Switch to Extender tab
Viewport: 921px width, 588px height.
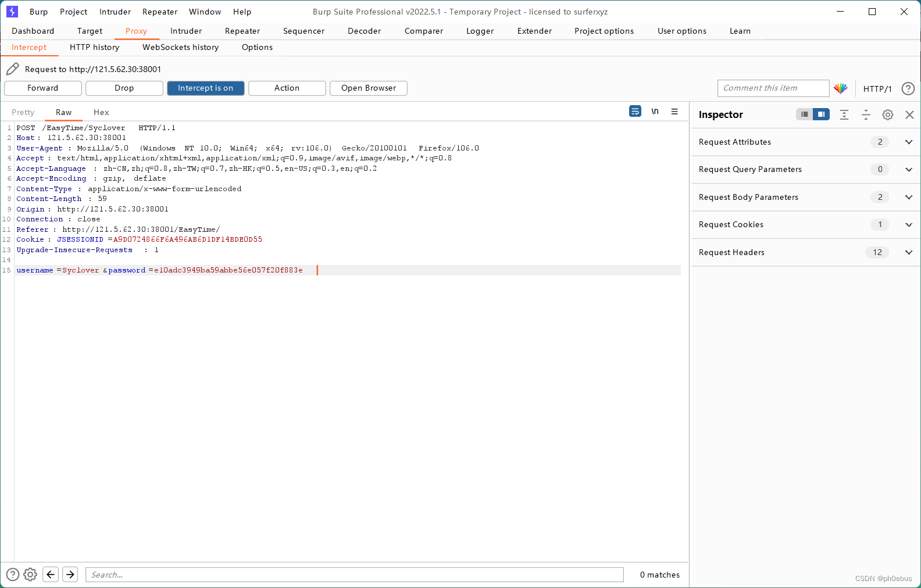pos(535,31)
